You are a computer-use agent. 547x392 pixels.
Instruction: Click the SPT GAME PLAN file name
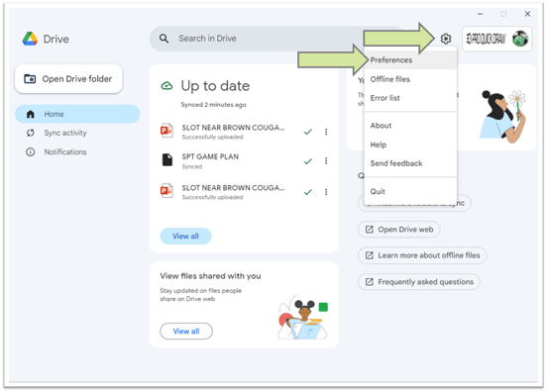coord(210,156)
